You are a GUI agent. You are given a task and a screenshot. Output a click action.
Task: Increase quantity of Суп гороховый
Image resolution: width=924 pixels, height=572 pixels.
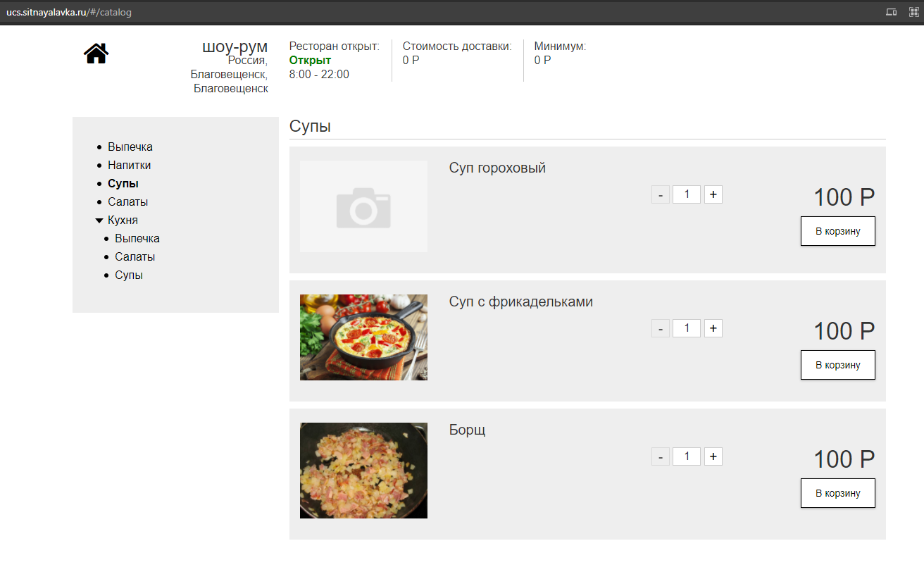(x=713, y=194)
